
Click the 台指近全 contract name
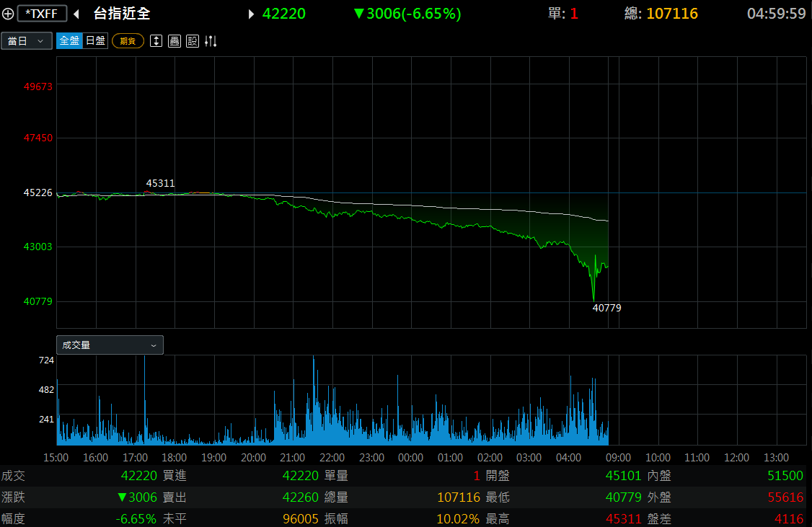(122, 14)
